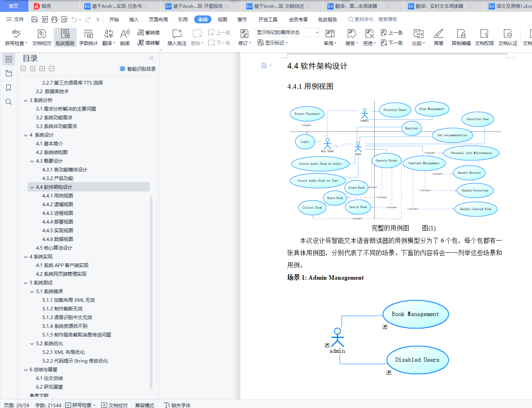Click the 兼容模式 status bar entry
Image resolution: width=532 pixels, height=408 pixels.
(x=145, y=405)
